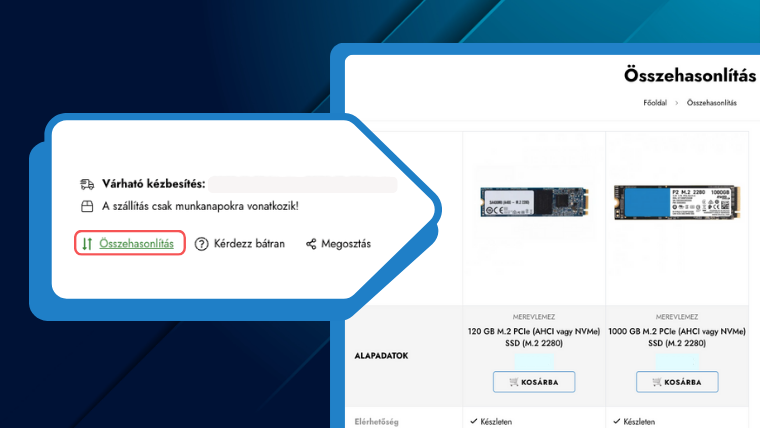760x428 pixels.
Task: Click the 1000 GB P2 M.2 SSD image
Action: pos(677,200)
